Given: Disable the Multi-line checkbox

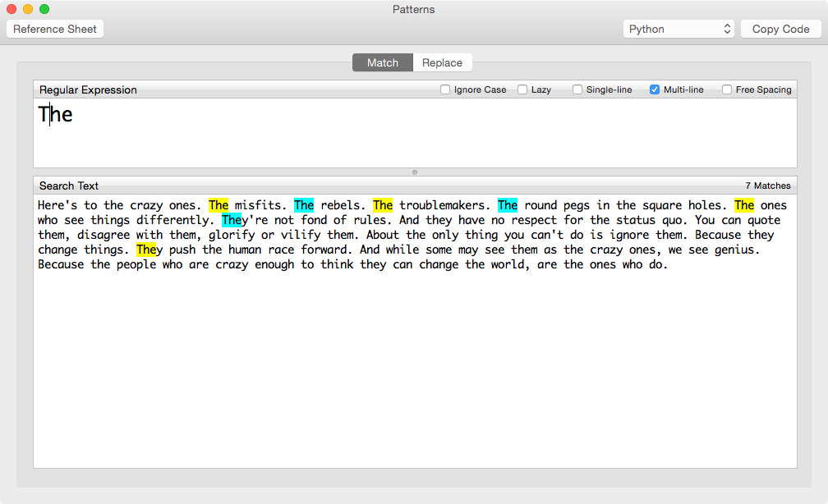Looking at the screenshot, I should click(x=654, y=89).
